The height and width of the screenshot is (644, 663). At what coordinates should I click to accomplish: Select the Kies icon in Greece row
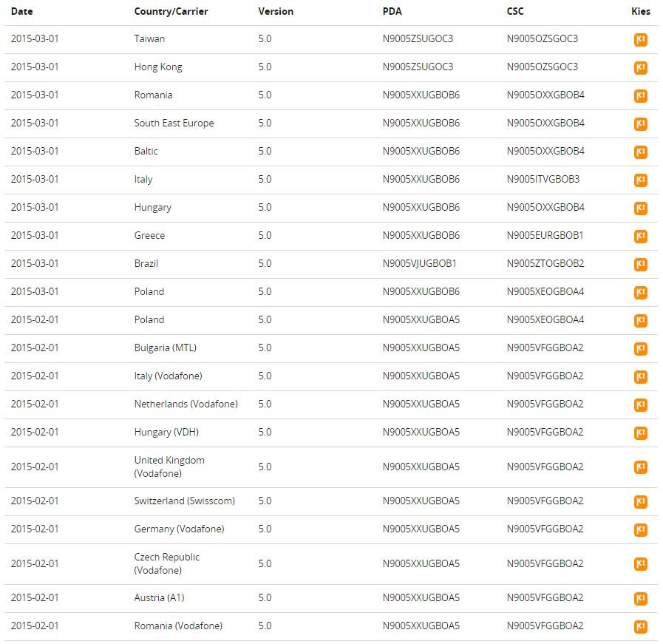(641, 236)
